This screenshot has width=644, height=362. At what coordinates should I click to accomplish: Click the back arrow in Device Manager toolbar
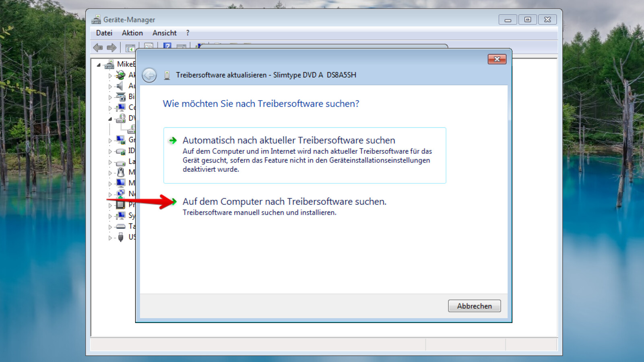point(98,48)
